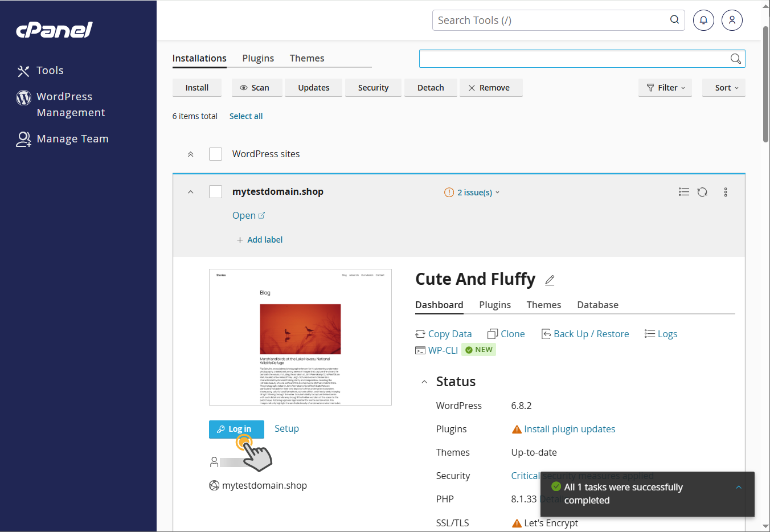The image size is (770, 532).
Task: Click the refresh icon for mytestdomain.shop
Action: [703, 192]
